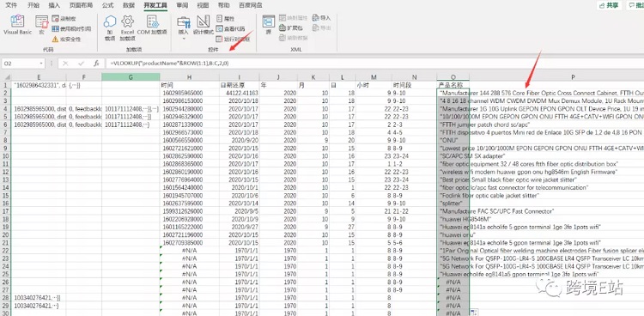Click the 时间段 header cell

click(414, 86)
